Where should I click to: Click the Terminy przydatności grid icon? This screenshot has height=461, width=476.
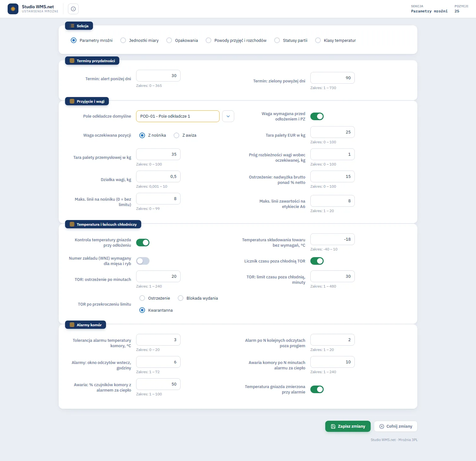point(72,61)
